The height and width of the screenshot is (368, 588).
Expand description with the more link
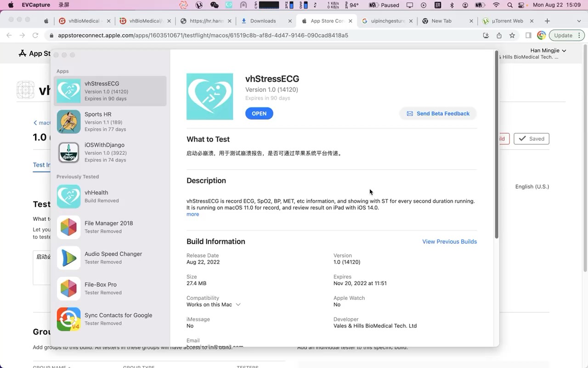coord(192,214)
